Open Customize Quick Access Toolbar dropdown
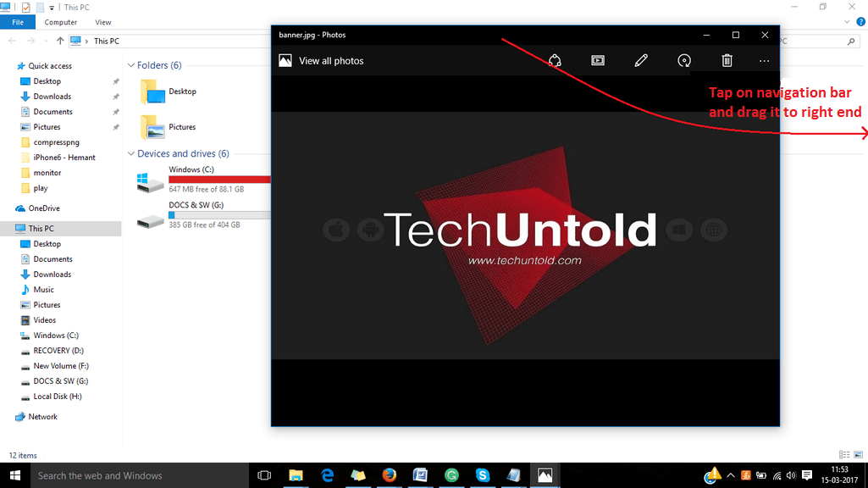The image size is (868, 488). point(52,8)
